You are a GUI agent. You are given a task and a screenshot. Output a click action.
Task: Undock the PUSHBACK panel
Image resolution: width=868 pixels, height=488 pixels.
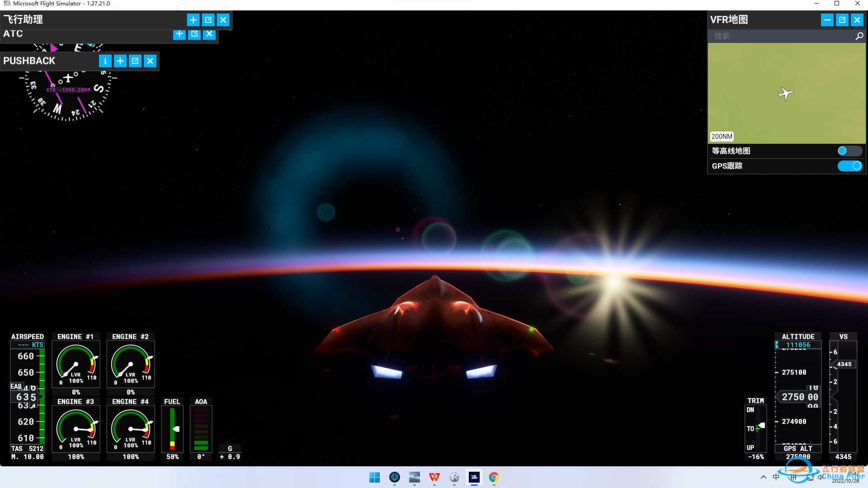click(135, 61)
